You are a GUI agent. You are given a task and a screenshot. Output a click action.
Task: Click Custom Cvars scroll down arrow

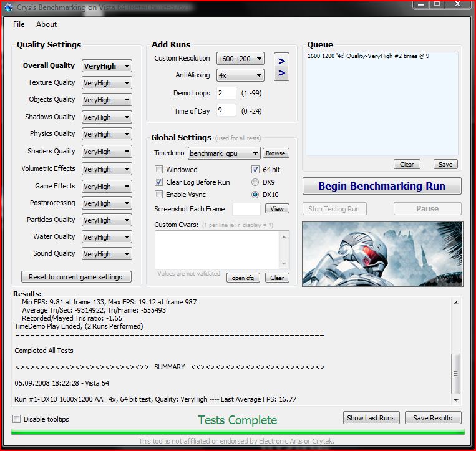(284, 263)
